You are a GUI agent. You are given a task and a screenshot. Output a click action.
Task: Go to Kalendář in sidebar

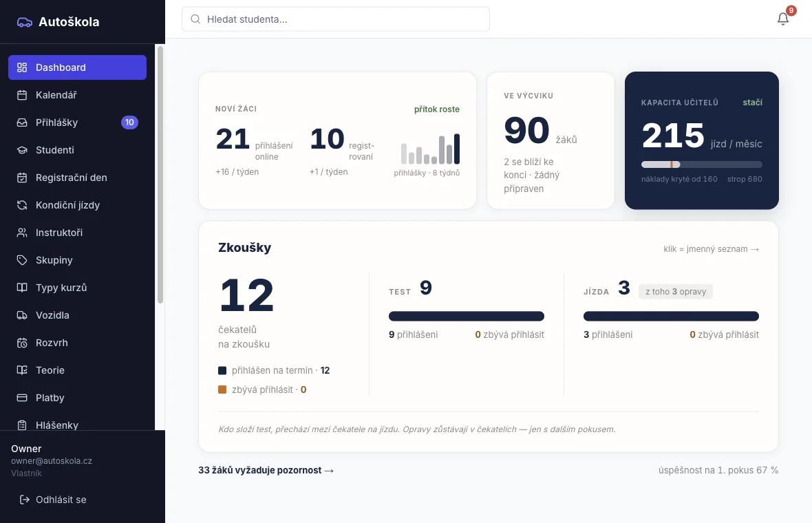tap(77, 95)
